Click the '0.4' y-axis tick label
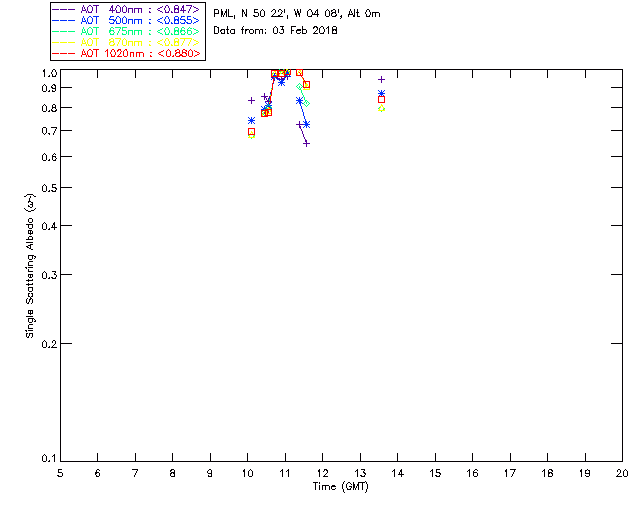640x512 pixels. (49, 226)
